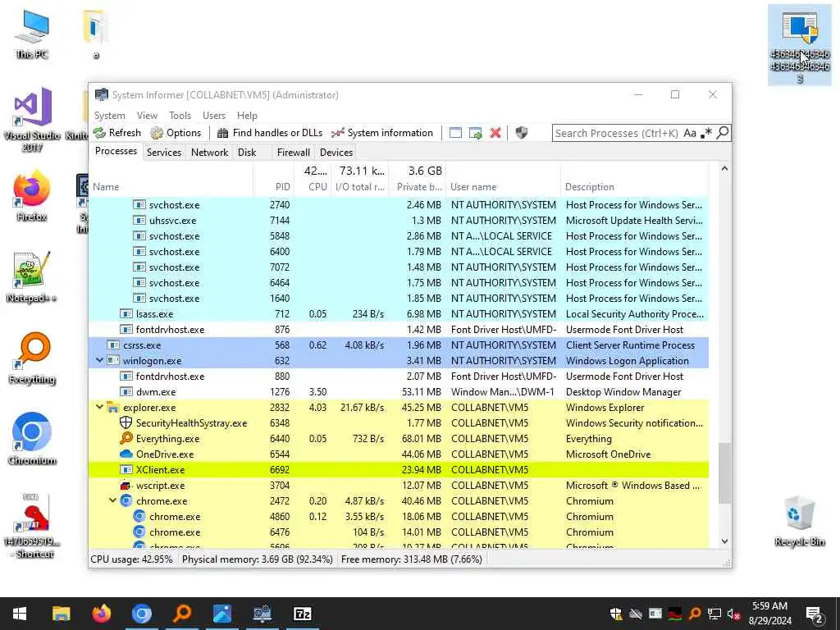This screenshot has height=630, width=840.
Task: Open the View menu
Action: coord(147,115)
